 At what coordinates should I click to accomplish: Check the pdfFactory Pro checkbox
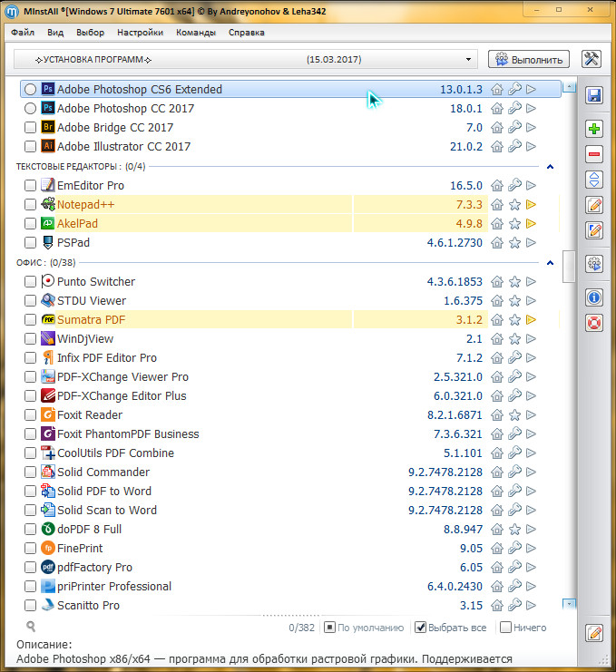(30, 567)
